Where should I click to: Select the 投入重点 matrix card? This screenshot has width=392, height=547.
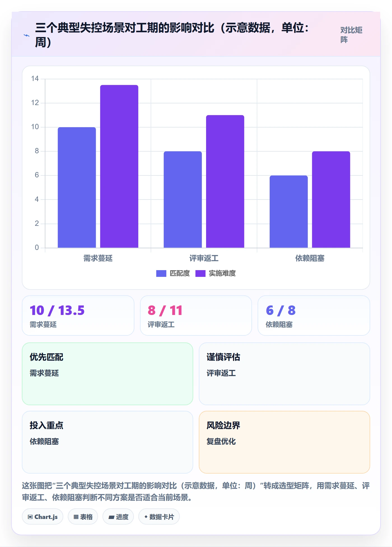click(x=108, y=442)
